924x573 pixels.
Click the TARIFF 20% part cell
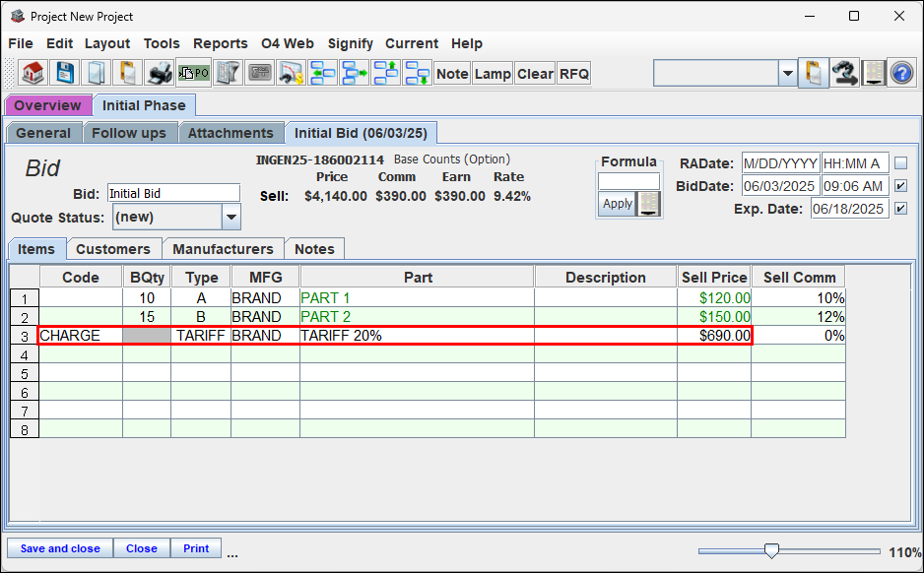(x=418, y=336)
